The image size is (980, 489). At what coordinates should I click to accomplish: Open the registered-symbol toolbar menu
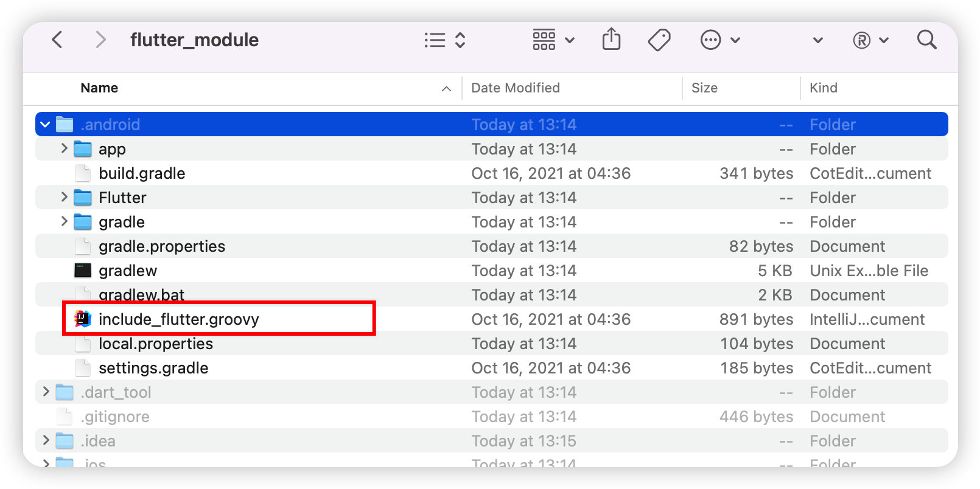[870, 40]
